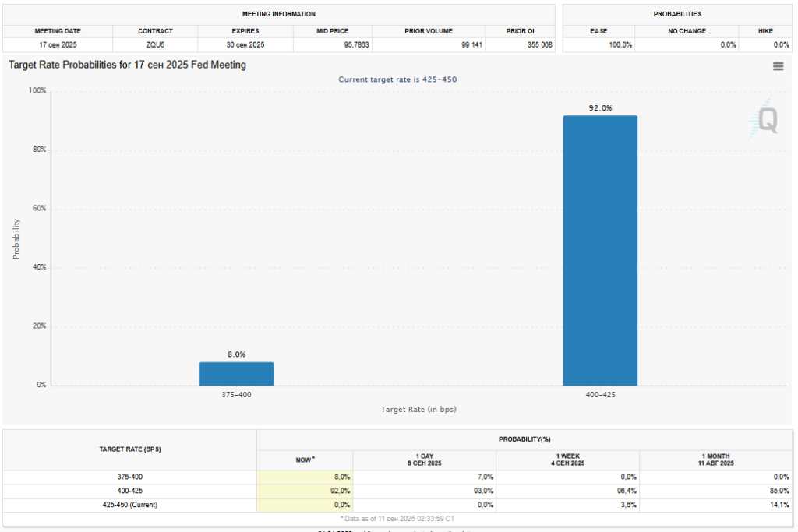Screen dimensions: 798x532
Task: Click the 8.0% bar for 375-400
Action: tap(236, 373)
